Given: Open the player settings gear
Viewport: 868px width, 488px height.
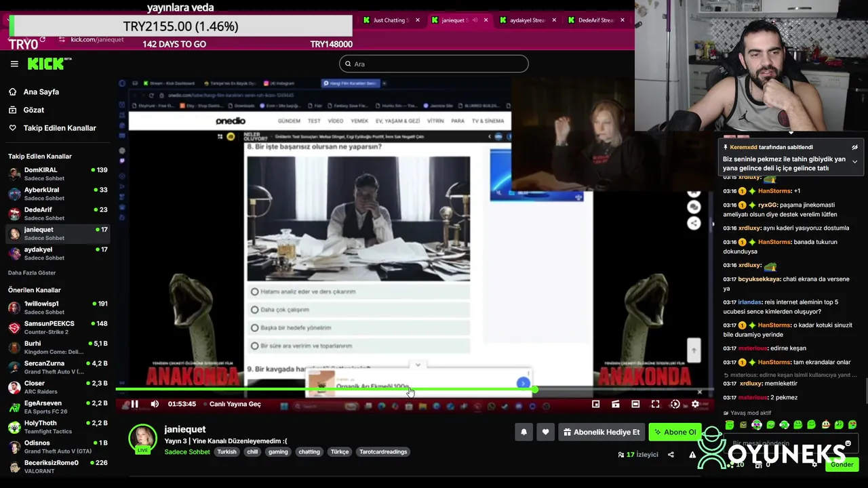Looking at the screenshot, I should tap(695, 404).
